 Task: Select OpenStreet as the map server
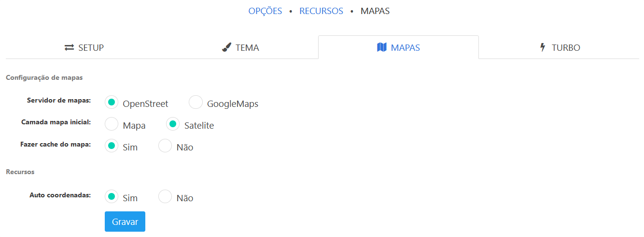point(112,103)
